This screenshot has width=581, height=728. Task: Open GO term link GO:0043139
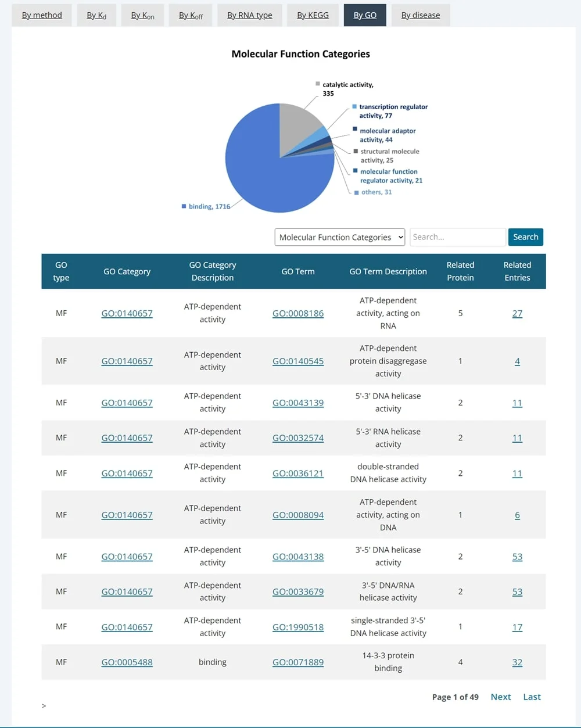[298, 403]
